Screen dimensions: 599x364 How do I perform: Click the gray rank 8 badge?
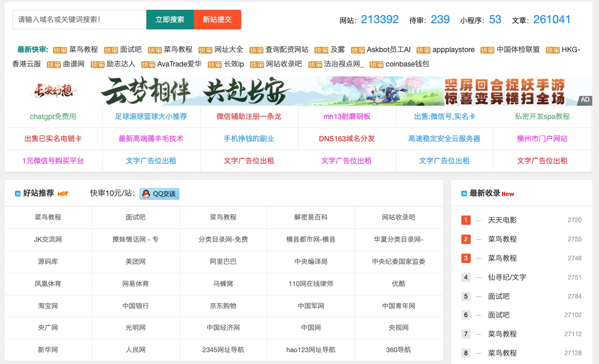pos(465,353)
